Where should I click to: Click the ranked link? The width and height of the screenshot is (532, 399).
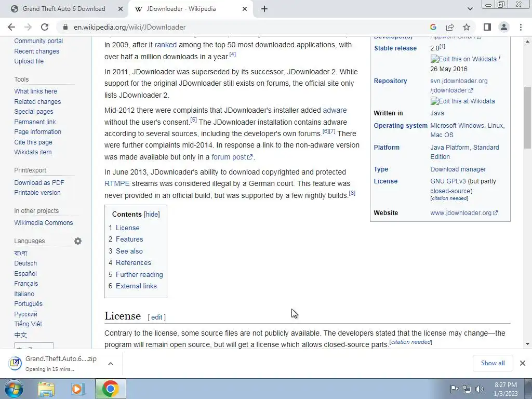click(x=166, y=45)
